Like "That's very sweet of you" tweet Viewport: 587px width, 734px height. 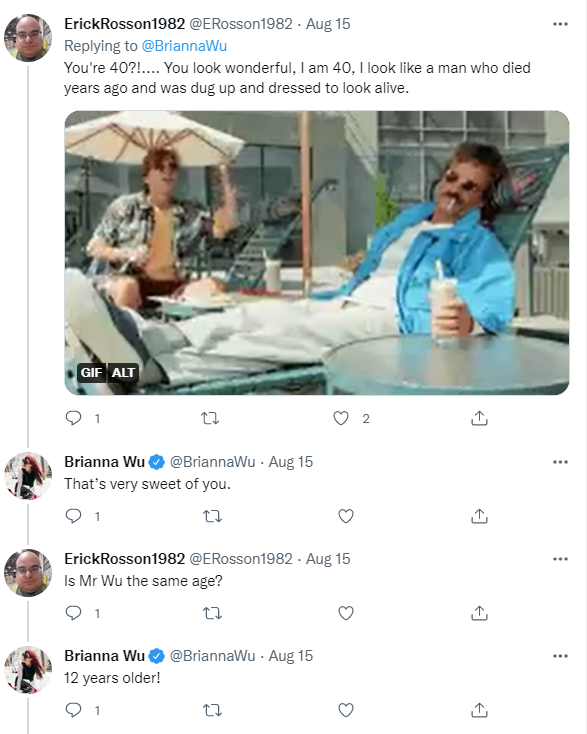[345, 516]
